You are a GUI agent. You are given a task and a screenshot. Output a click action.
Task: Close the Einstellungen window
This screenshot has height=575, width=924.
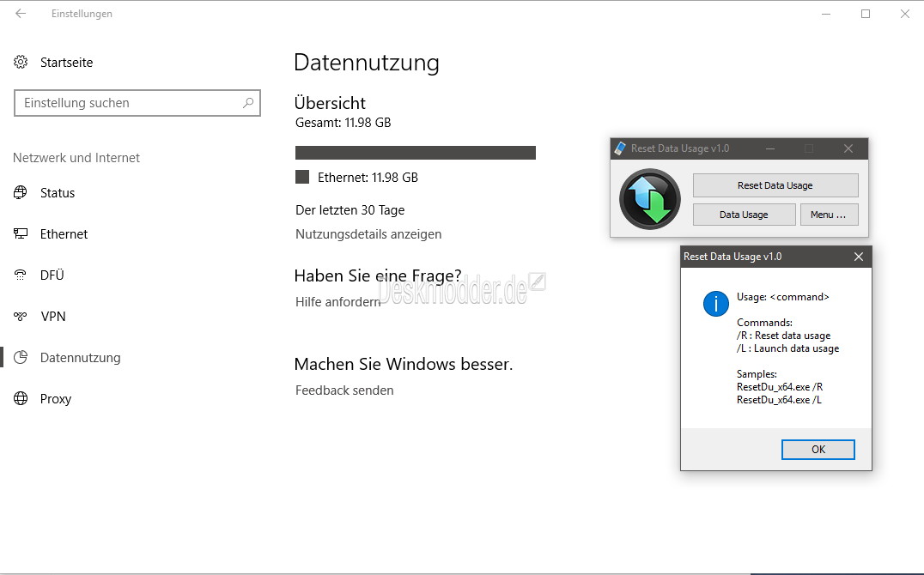[x=905, y=14]
